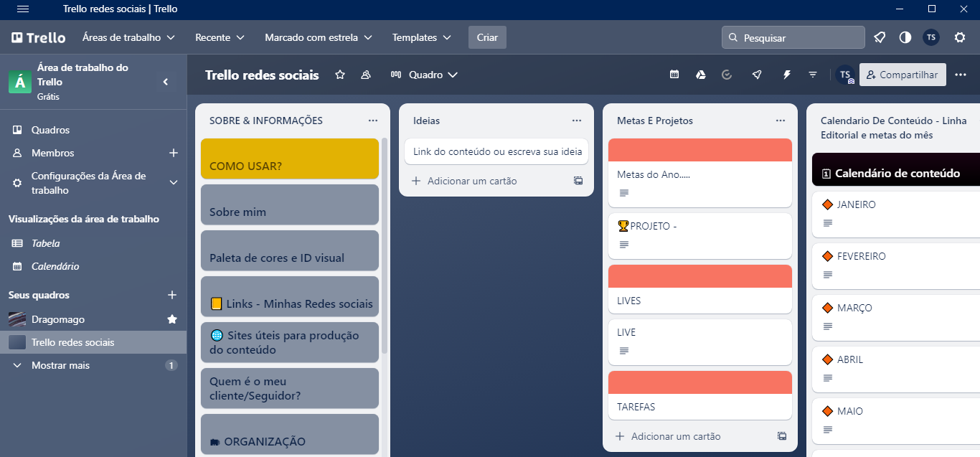Open the board filter icon
Screen dimensions: 980x457
pyautogui.click(x=813, y=75)
